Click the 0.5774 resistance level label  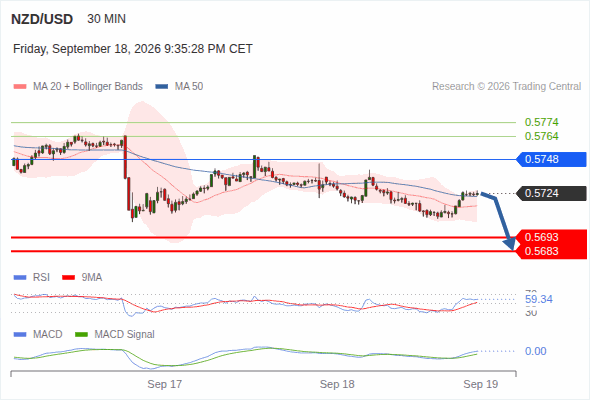click(x=541, y=122)
